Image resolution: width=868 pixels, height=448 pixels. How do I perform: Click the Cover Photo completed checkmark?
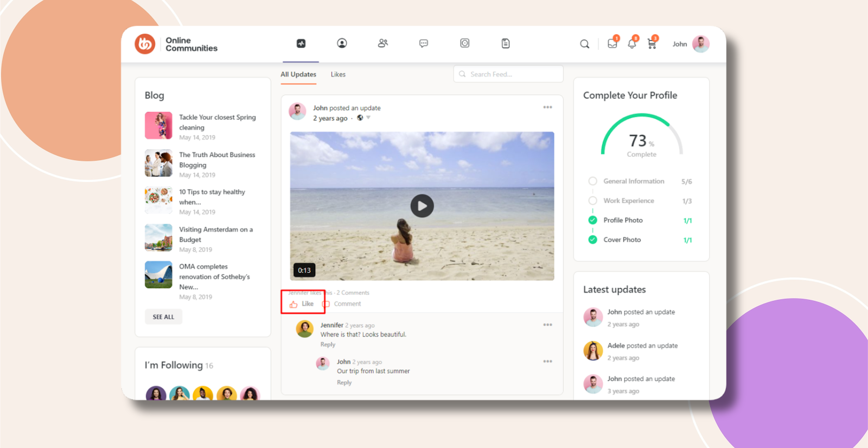click(x=593, y=239)
